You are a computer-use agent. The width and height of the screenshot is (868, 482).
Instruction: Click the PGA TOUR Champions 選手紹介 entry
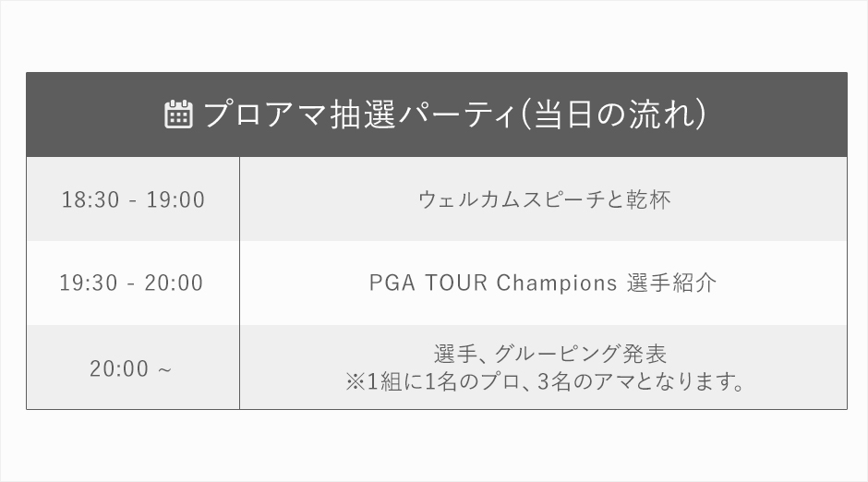pos(543,283)
